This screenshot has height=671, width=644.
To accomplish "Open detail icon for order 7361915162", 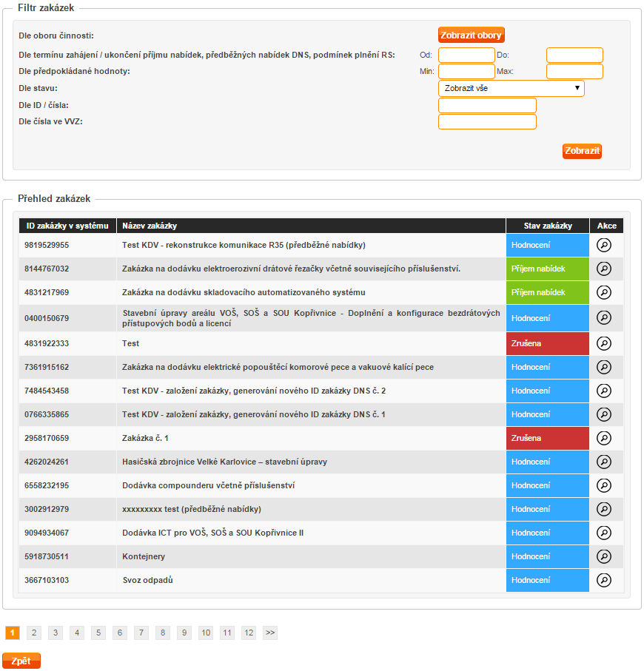I will [604, 367].
